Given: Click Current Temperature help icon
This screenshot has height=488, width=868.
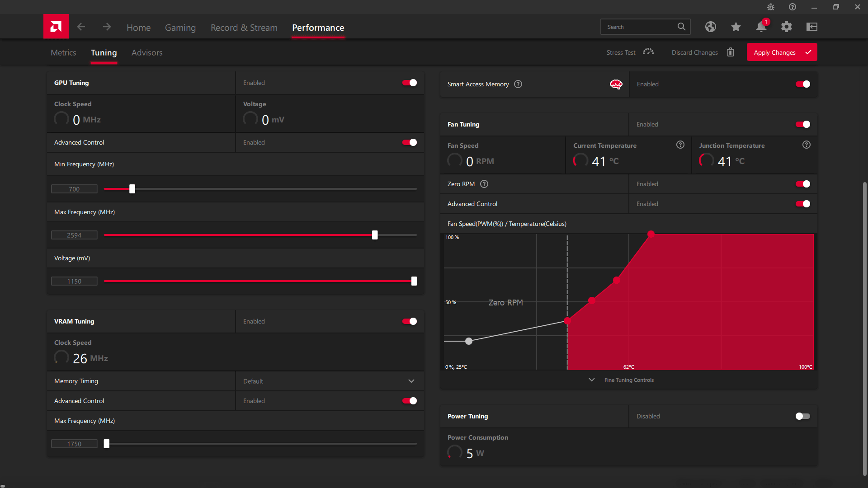Looking at the screenshot, I should coord(680,145).
